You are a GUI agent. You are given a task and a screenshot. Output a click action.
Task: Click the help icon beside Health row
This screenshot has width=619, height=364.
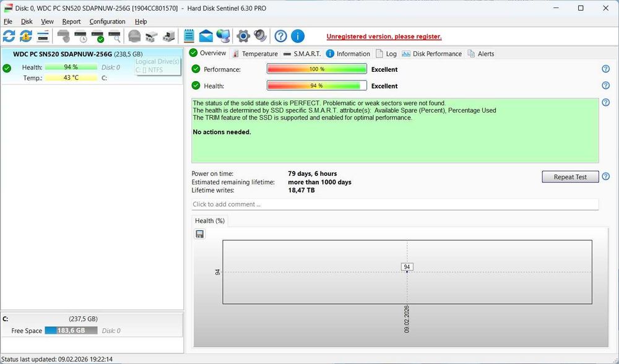point(605,85)
